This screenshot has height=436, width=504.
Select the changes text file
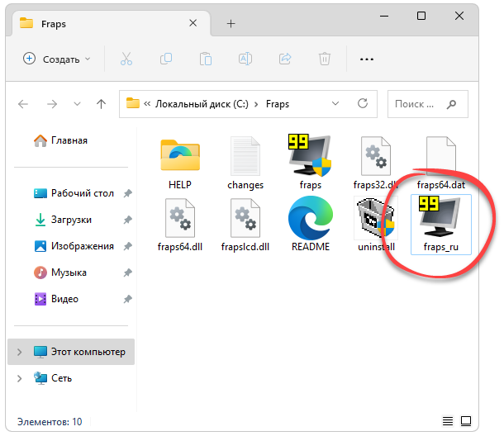(245, 162)
